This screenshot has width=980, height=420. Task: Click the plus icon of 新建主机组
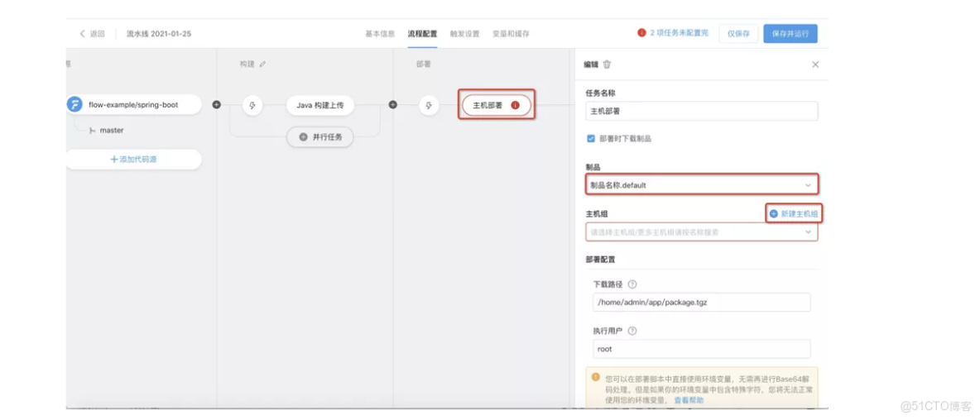[774, 213]
